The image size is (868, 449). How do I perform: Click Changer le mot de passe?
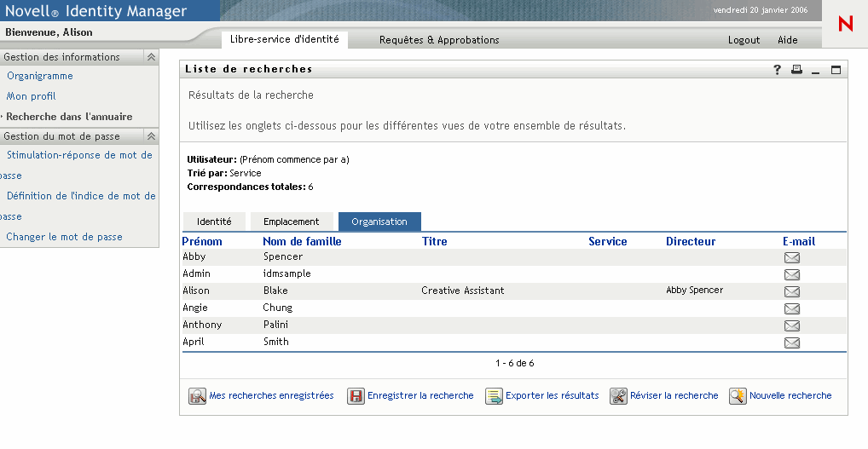[64, 237]
